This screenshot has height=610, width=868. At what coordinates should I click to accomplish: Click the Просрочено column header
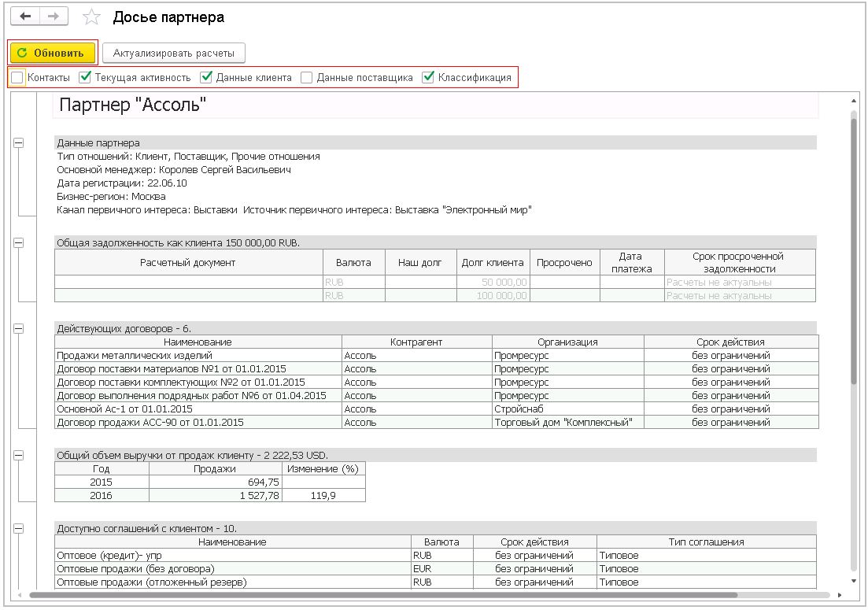pyautogui.click(x=565, y=262)
